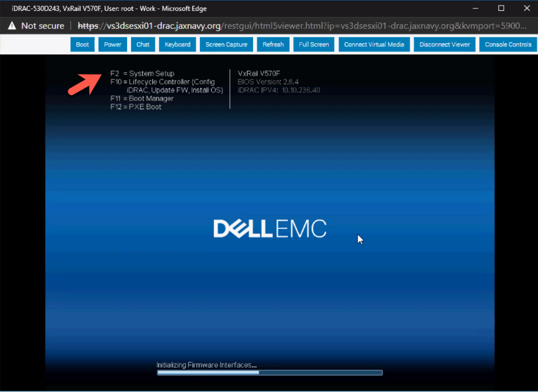The image size is (538, 392).
Task: Open the Chat button
Action: (142, 45)
